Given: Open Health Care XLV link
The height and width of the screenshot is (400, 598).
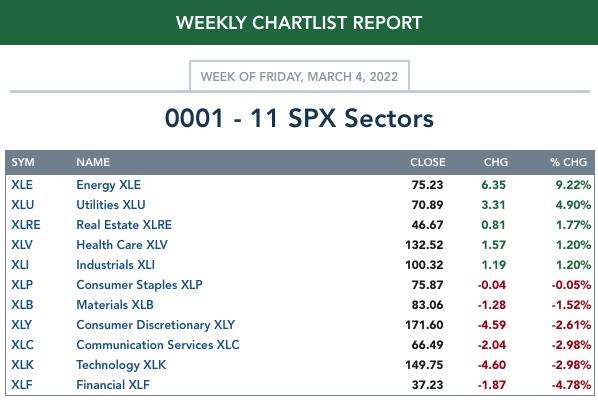Looking at the screenshot, I should coord(122,245).
